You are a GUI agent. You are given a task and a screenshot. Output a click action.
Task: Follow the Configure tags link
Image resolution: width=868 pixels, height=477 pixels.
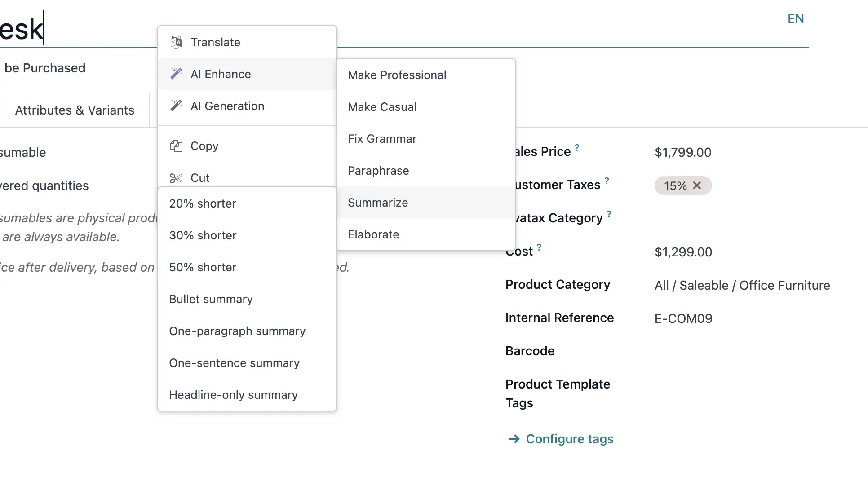[569, 439]
